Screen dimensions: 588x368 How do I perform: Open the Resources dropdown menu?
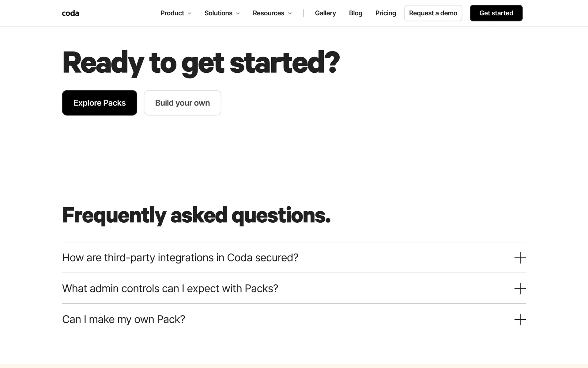tap(268, 13)
